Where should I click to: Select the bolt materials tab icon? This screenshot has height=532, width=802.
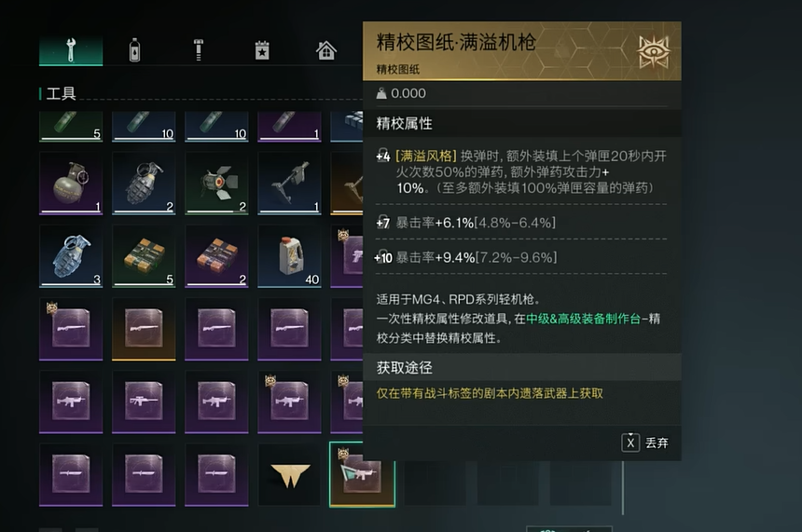tap(199, 50)
